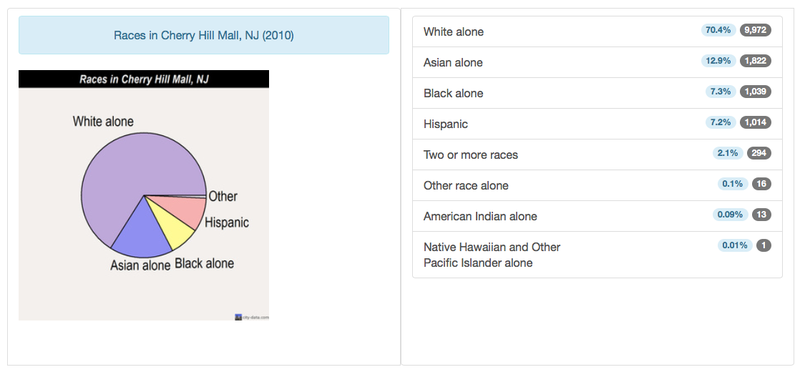The width and height of the screenshot is (800, 372).
Task: Select the Other race alone row
Action: 597,185
